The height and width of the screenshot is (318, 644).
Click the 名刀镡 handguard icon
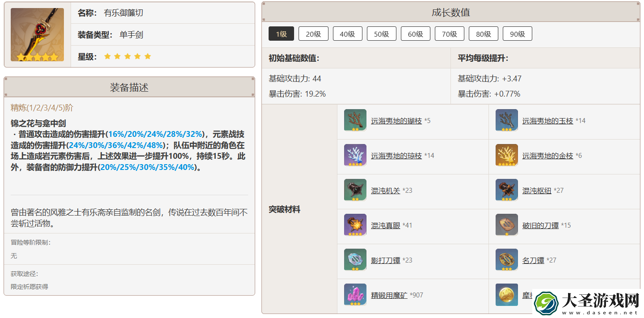(x=507, y=260)
